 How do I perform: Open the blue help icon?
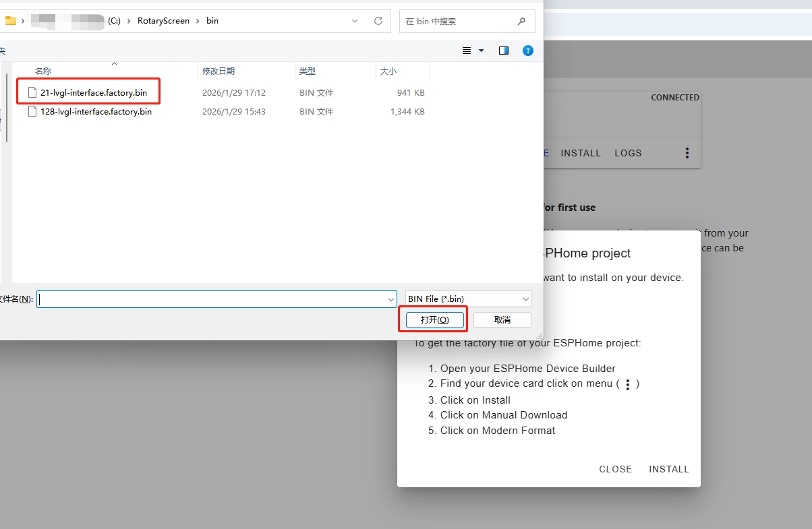[x=528, y=51]
